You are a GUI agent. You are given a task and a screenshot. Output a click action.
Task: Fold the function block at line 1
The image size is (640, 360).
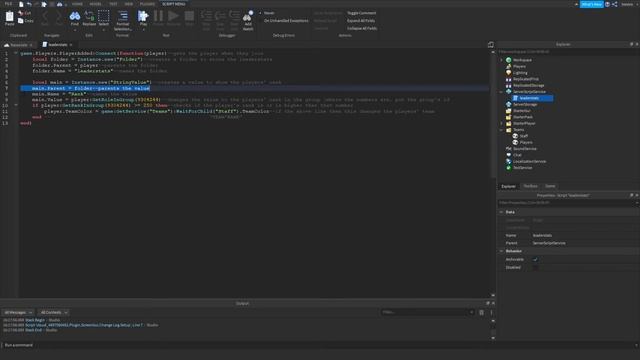point(16,53)
